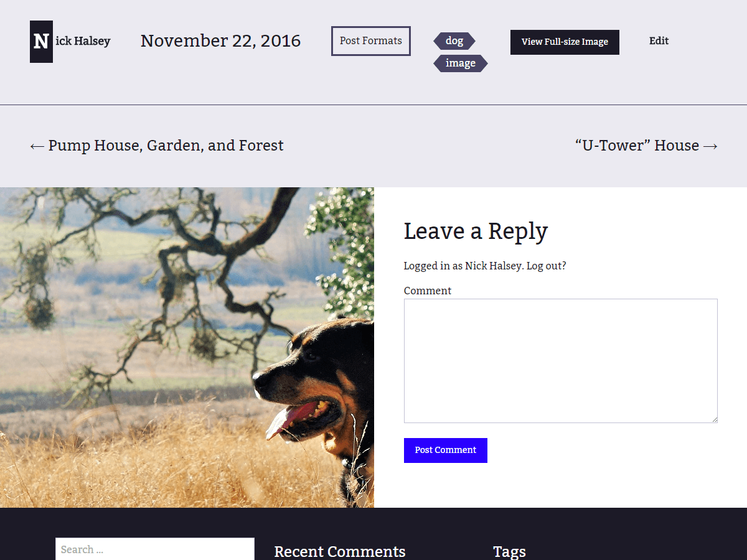
Task: Click the Recent Comments heading
Action: tap(340, 551)
